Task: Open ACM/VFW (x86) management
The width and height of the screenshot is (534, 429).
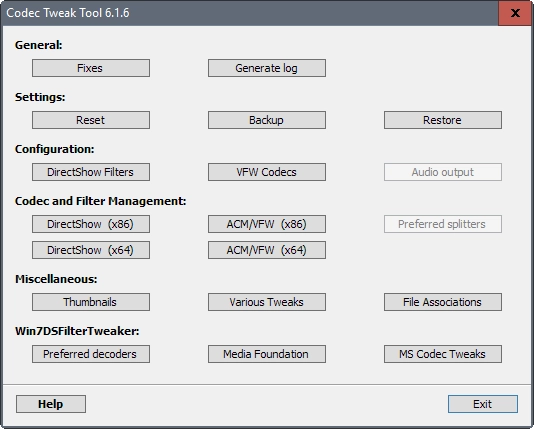Action: (267, 224)
